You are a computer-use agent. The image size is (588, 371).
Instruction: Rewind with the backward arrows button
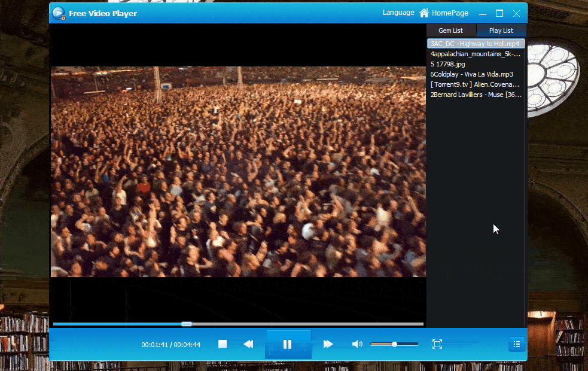[x=248, y=344]
